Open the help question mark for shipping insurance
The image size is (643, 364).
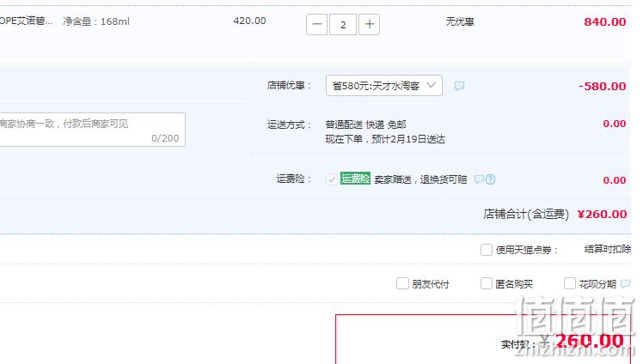(491, 179)
